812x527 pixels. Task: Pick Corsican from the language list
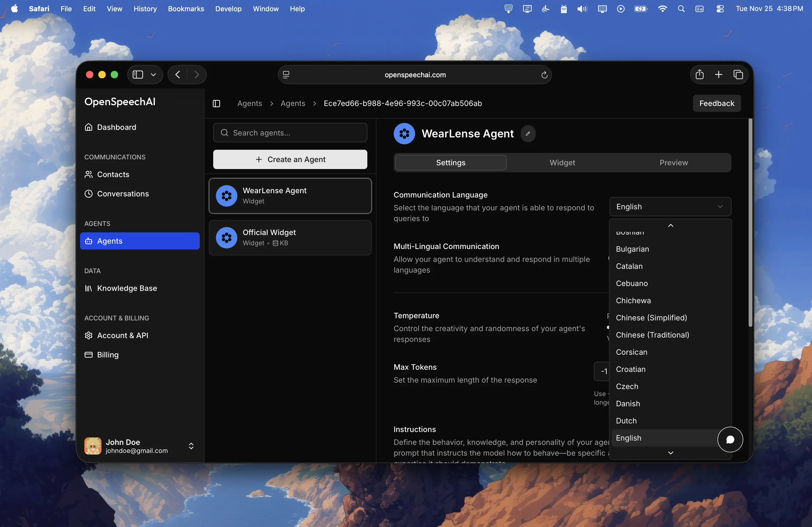pyautogui.click(x=670, y=352)
